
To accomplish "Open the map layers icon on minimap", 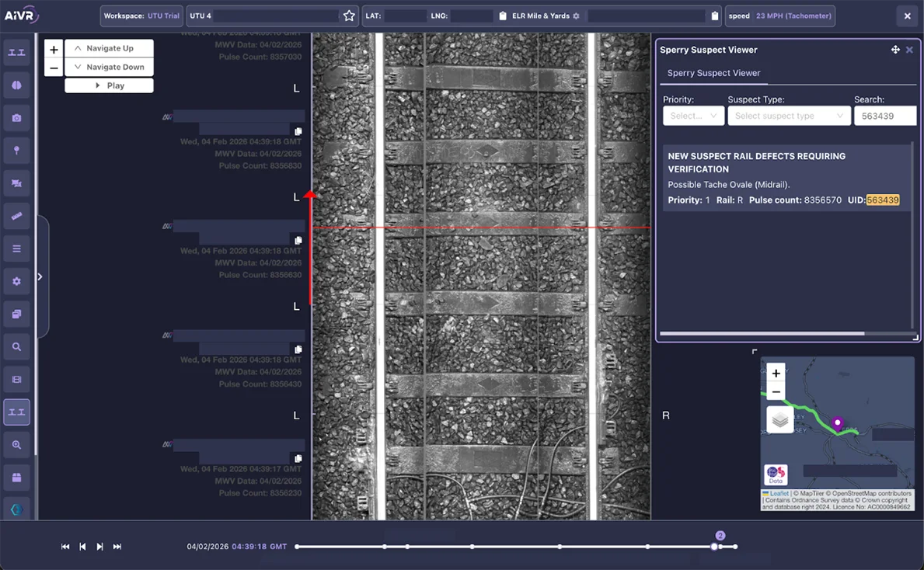I will coord(780,420).
